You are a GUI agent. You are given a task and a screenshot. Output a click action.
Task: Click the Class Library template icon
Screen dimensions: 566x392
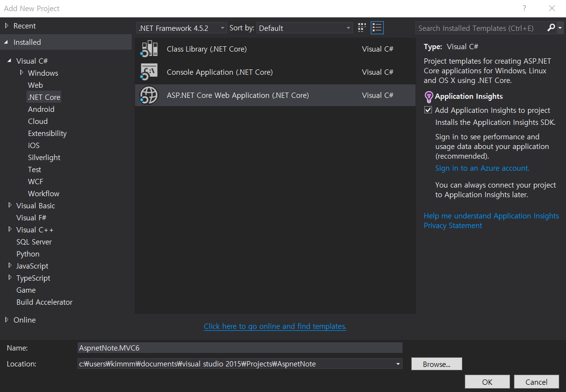click(x=149, y=49)
